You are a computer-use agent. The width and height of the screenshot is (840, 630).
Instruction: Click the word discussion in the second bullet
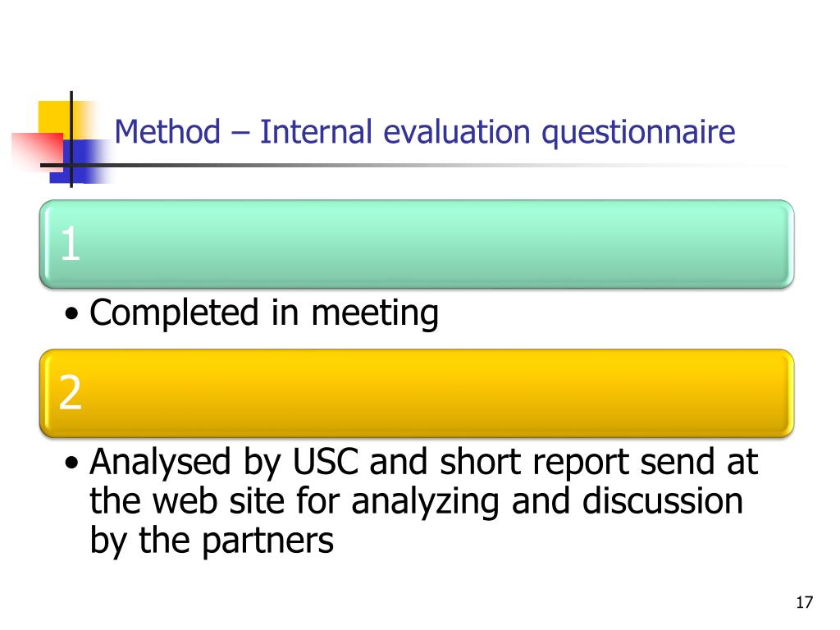[x=662, y=500]
